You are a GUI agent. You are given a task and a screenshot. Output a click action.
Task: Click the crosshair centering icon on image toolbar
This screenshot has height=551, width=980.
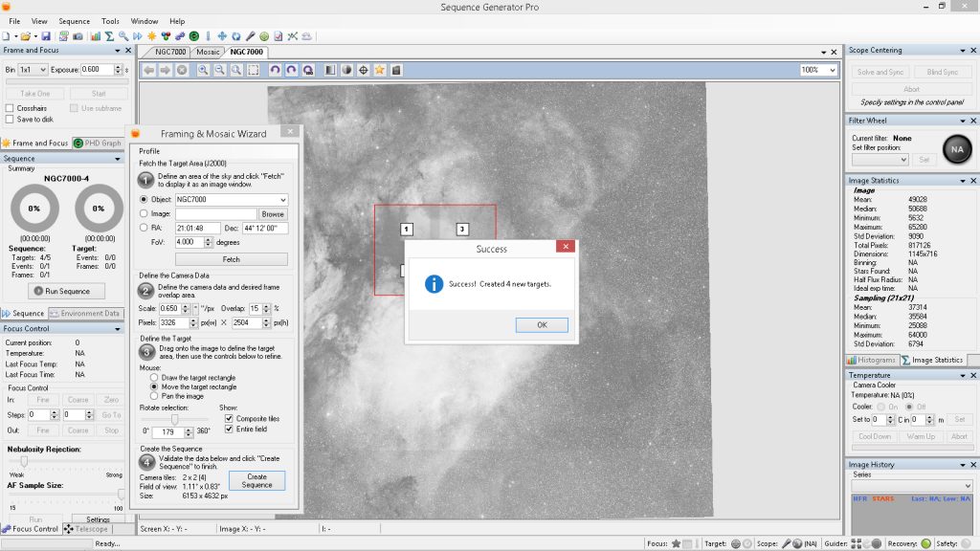pyautogui.click(x=364, y=69)
